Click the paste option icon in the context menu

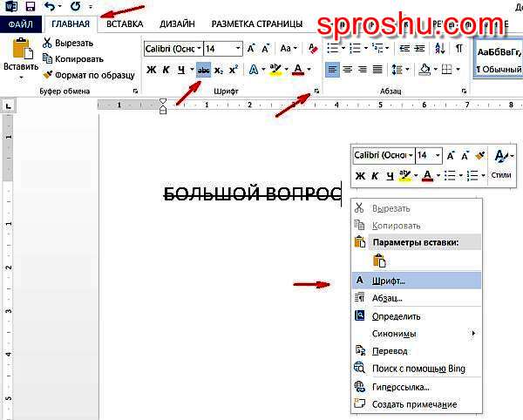(x=379, y=261)
